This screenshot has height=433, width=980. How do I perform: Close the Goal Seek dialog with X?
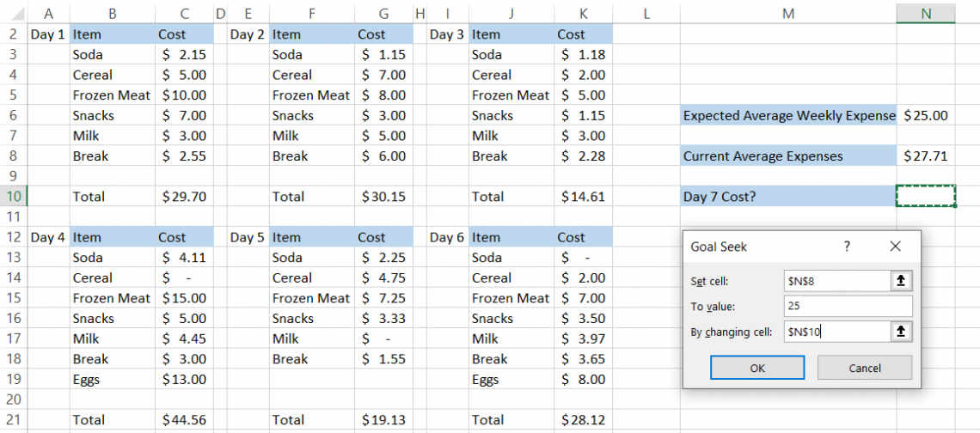(895, 247)
